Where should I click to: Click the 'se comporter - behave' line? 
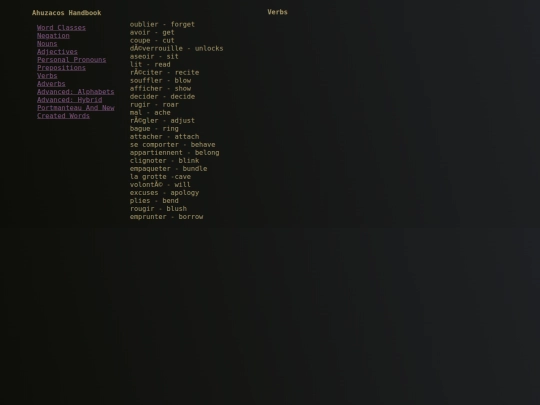pyautogui.click(x=173, y=145)
